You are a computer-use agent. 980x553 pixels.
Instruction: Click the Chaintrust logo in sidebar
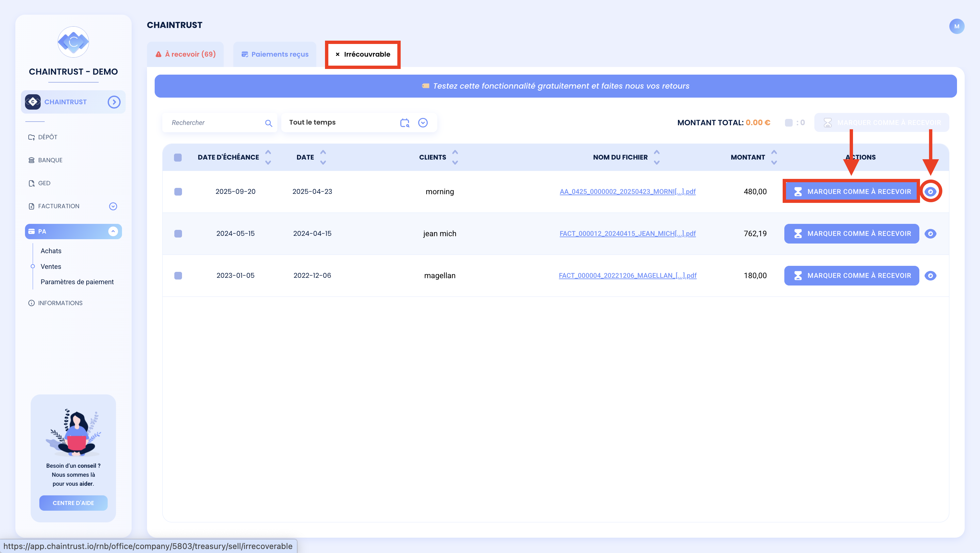click(x=73, y=42)
